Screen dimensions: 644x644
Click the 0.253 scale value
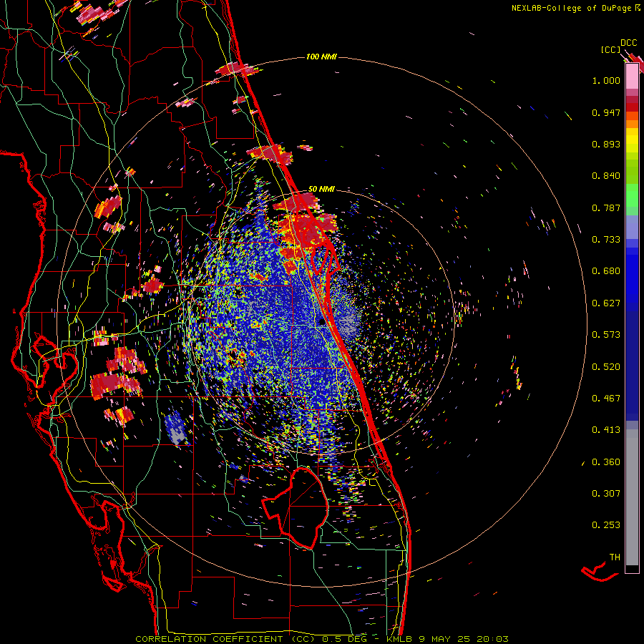[606, 525]
